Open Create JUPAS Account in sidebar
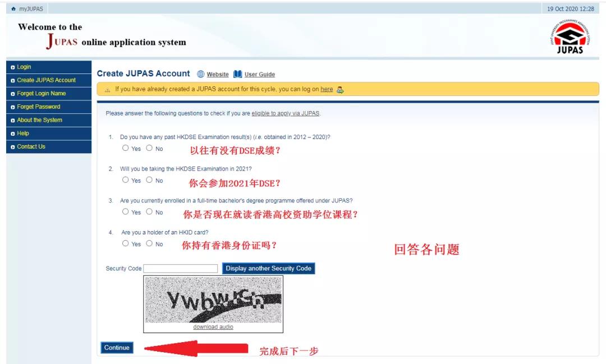This screenshot has width=606, height=364. pos(49,80)
